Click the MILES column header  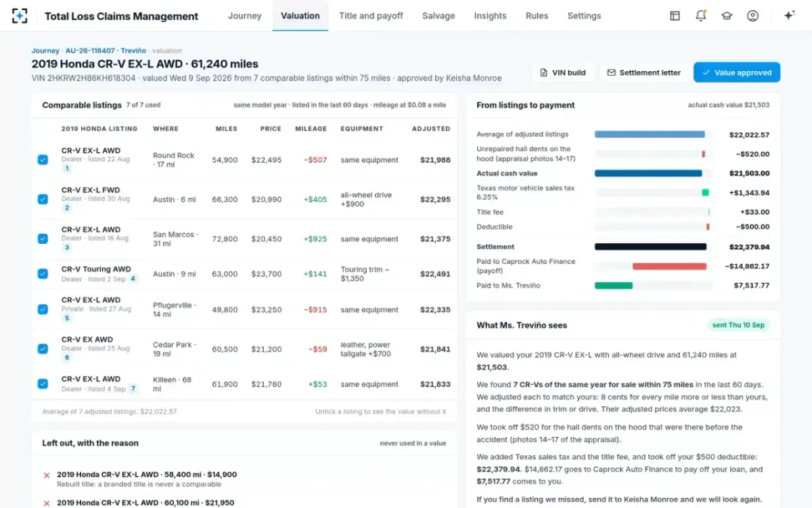[227, 129]
